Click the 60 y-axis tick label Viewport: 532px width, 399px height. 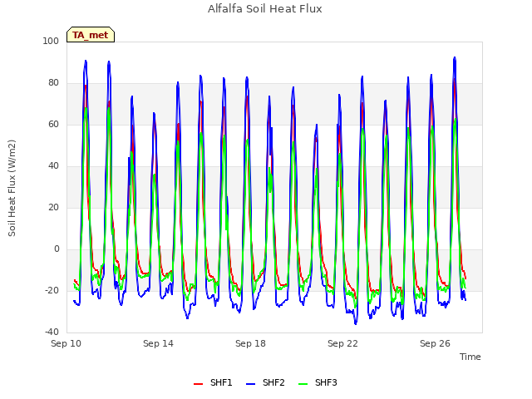pyautogui.click(x=53, y=124)
